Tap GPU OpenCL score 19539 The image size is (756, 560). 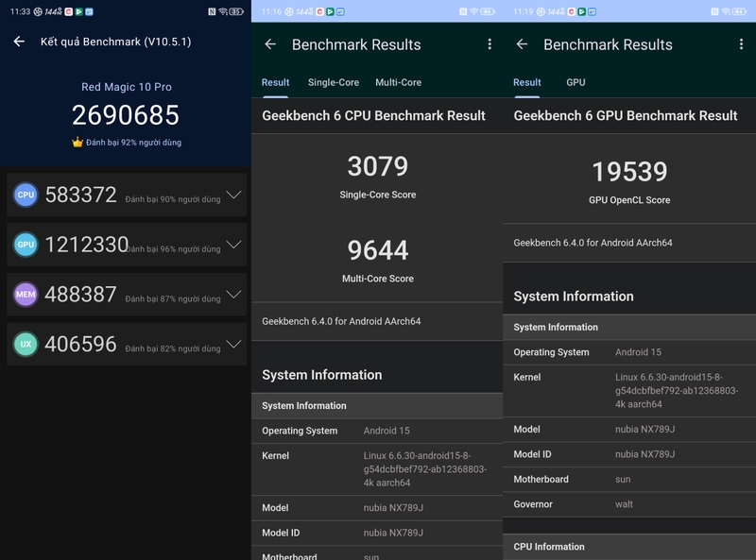[x=629, y=172]
